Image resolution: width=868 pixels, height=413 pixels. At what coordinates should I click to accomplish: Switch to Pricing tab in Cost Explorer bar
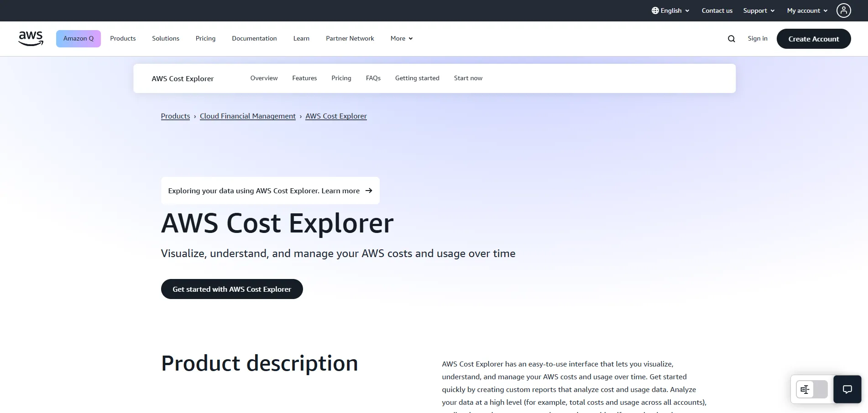(x=341, y=78)
